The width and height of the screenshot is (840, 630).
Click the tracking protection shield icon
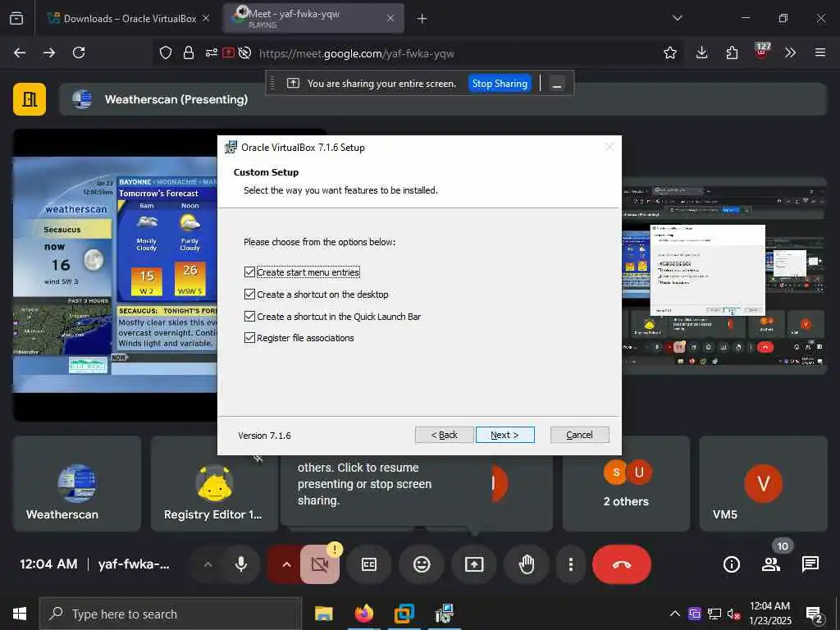tap(166, 52)
